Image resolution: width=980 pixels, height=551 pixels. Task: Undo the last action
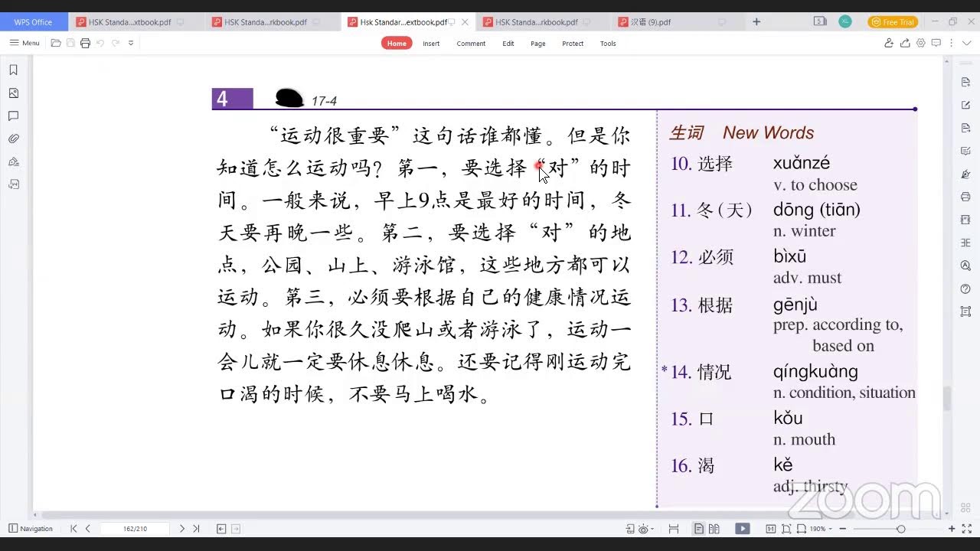[100, 43]
